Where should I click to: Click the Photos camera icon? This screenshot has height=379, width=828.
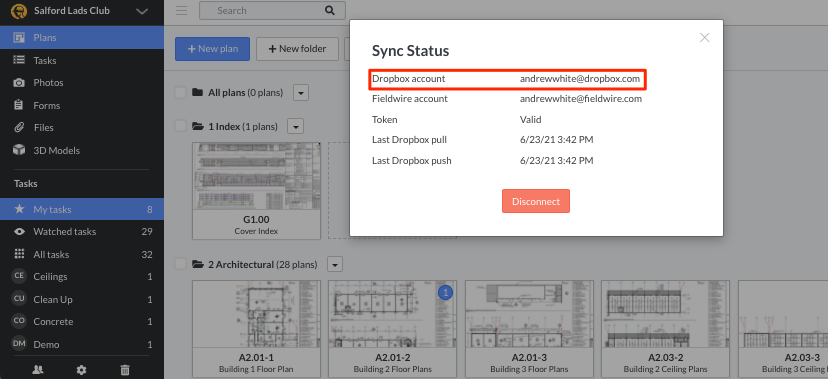pos(19,83)
